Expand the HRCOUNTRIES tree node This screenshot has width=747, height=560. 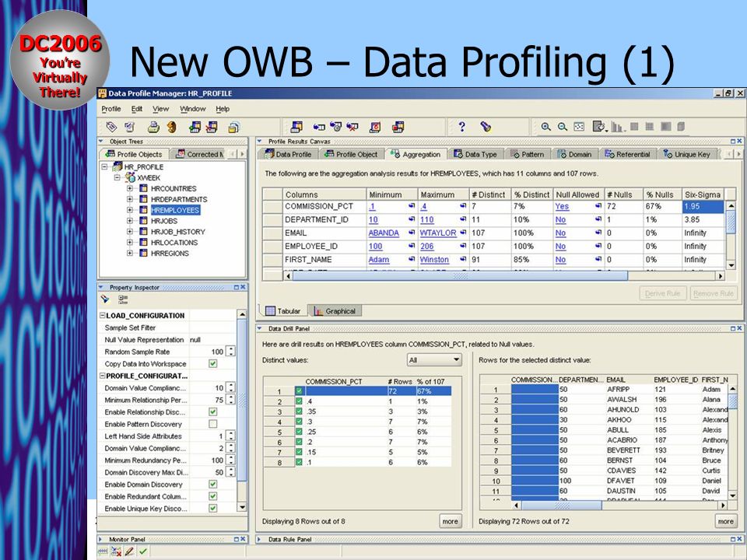click(x=130, y=188)
